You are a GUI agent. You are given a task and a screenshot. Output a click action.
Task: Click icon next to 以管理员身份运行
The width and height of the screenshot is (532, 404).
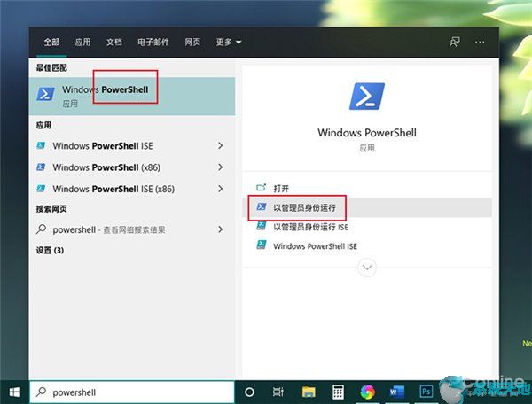[x=262, y=206]
